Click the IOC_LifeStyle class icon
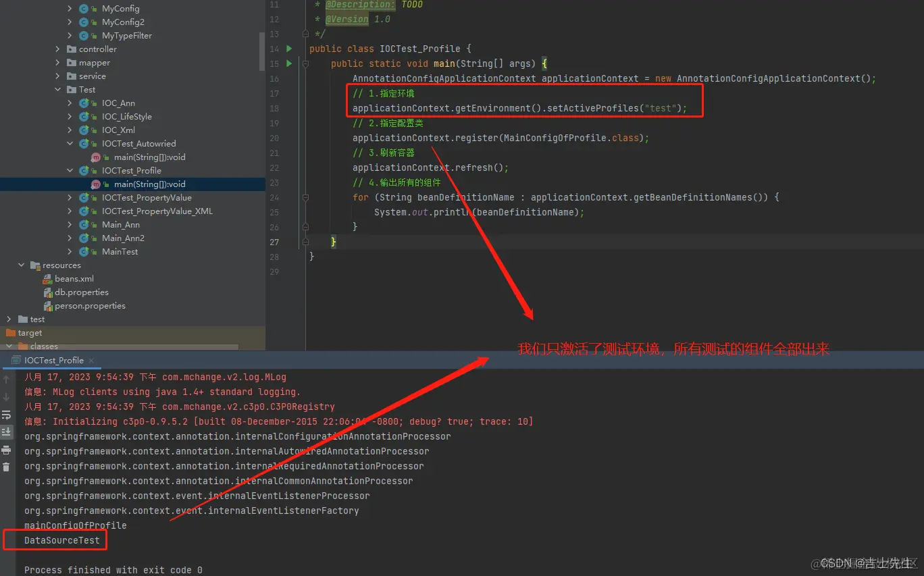 tap(84, 117)
